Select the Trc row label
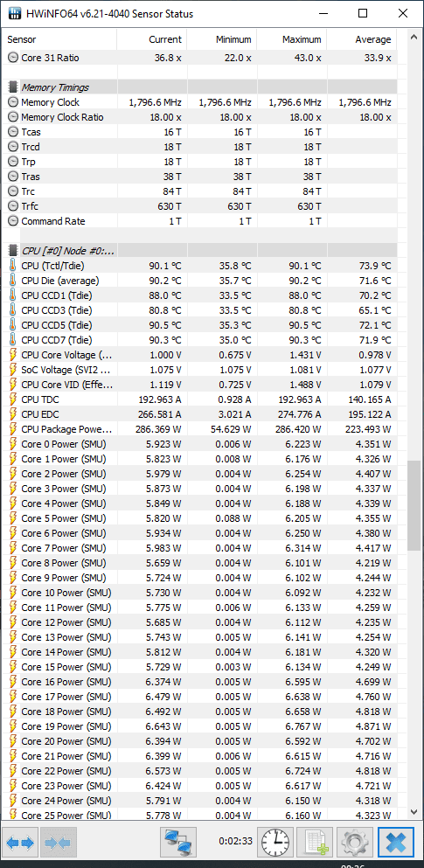This screenshot has height=868, width=424. pyautogui.click(x=29, y=191)
